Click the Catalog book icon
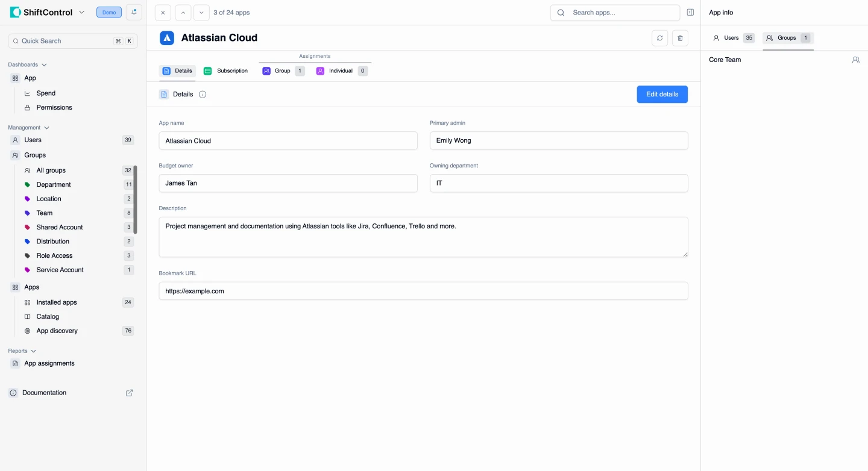The width and height of the screenshot is (868, 471). (x=27, y=317)
